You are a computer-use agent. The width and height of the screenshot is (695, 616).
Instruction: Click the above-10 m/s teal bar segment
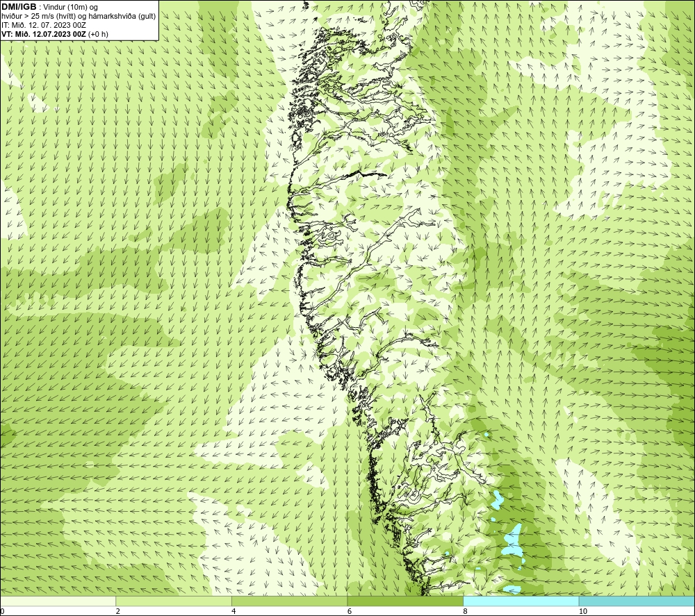pos(637,601)
